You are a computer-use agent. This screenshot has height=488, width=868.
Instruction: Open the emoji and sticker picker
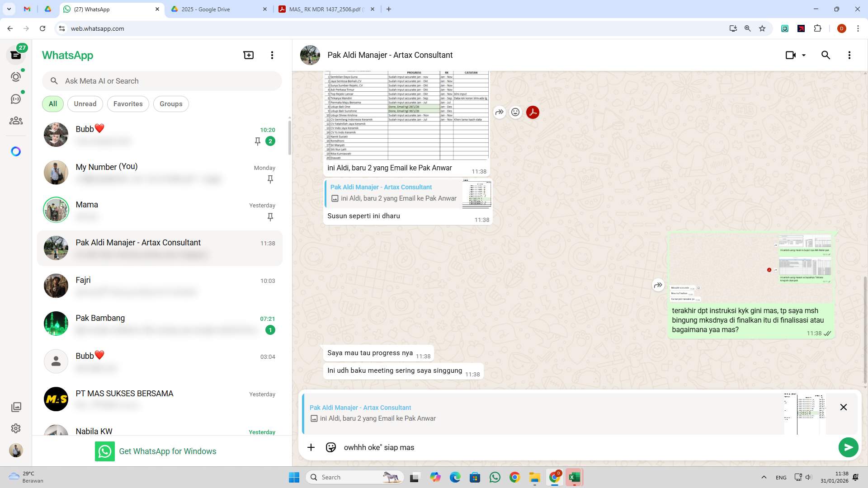click(x=331, y=447)
